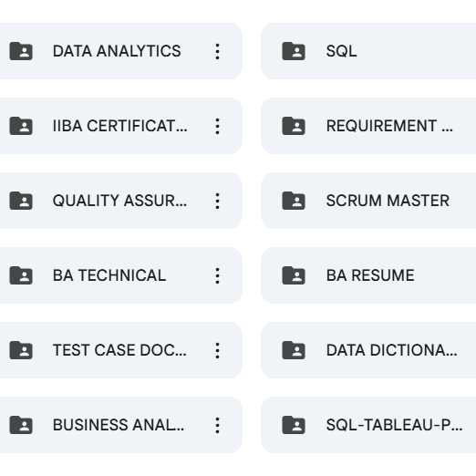Select the SCRUM MASTER folder name

coord(388,201)
